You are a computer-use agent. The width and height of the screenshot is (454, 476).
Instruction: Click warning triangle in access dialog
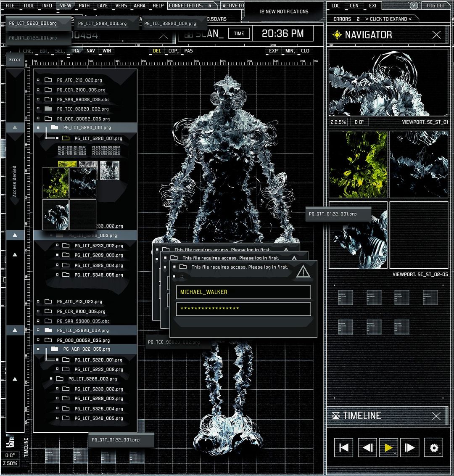(x=303, y=271)
